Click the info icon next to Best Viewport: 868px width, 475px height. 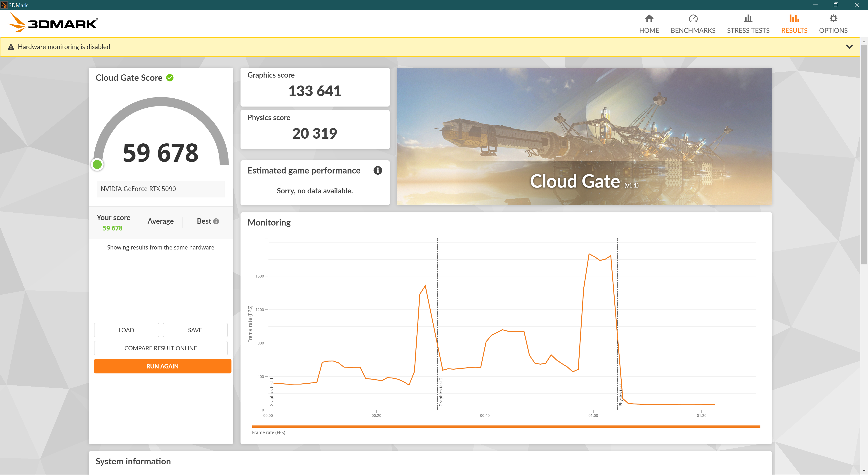point(216,221)
